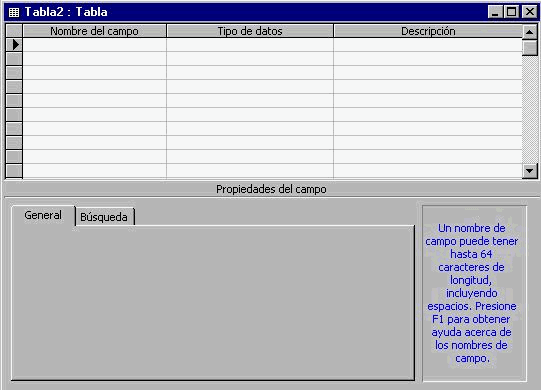Select the last visible row selector box
The height and width of the screenshot is (390, 541).
(14, 171)
